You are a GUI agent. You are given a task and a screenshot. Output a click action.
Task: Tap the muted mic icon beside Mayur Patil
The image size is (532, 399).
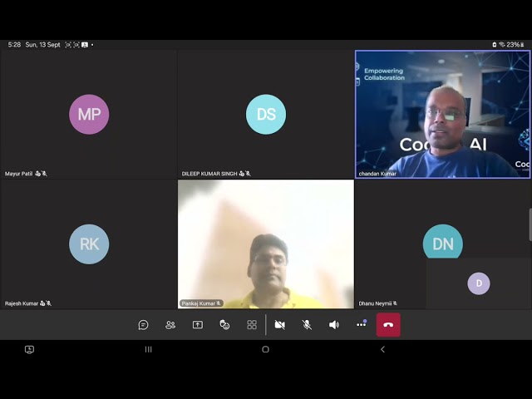click(44, 174)
